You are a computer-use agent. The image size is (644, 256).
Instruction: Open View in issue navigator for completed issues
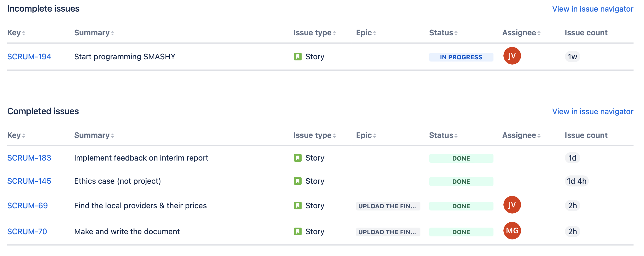(592, 111)
